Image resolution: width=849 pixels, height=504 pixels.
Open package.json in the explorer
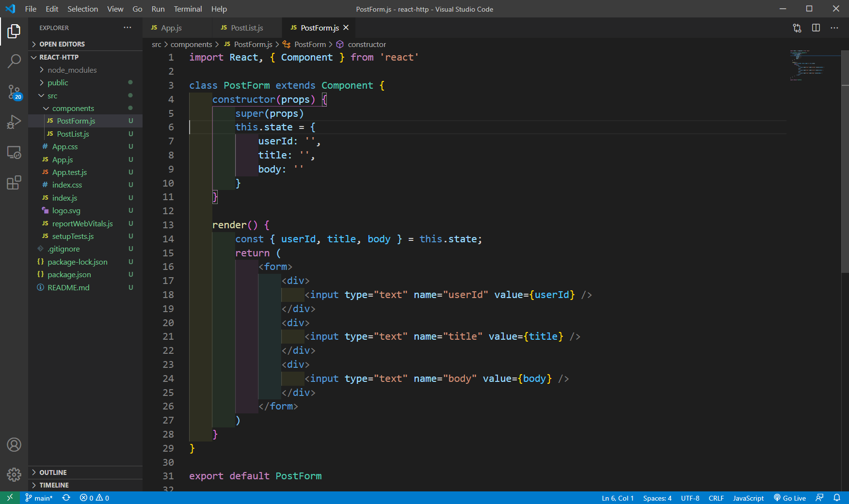click(x=85, y=274)
